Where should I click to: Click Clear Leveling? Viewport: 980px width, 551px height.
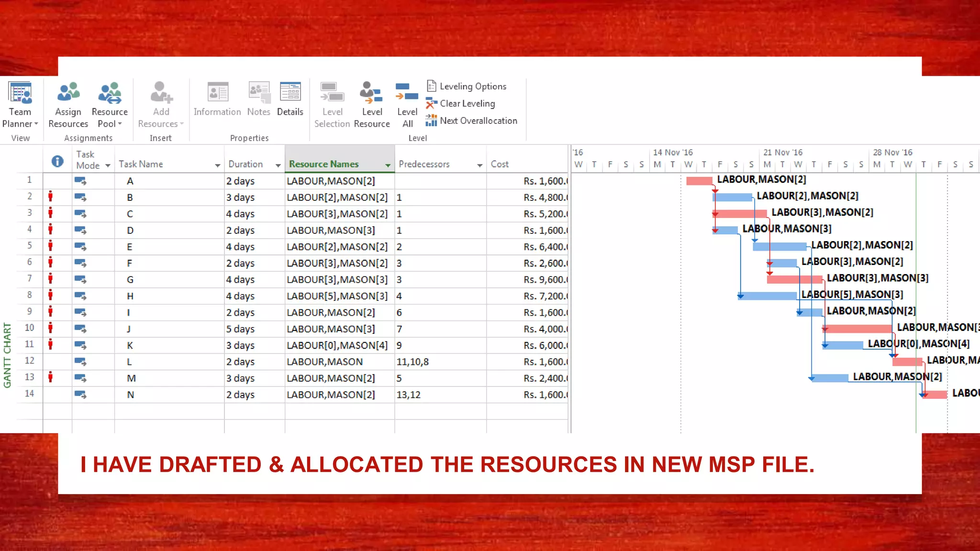coord(461,103)
